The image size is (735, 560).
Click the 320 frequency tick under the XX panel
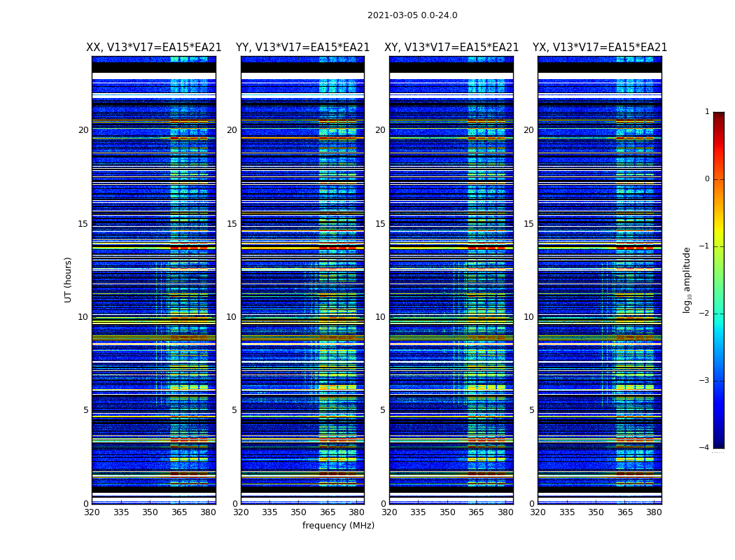(92, 512)
